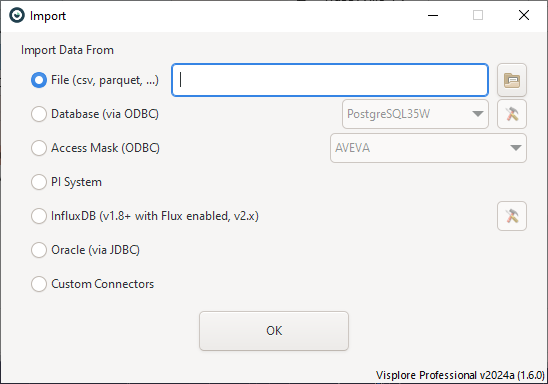The width and height of the screenshot is (548, 384).
Task: Click the Visplore logo in the title bar
Action: click(17, 15)
